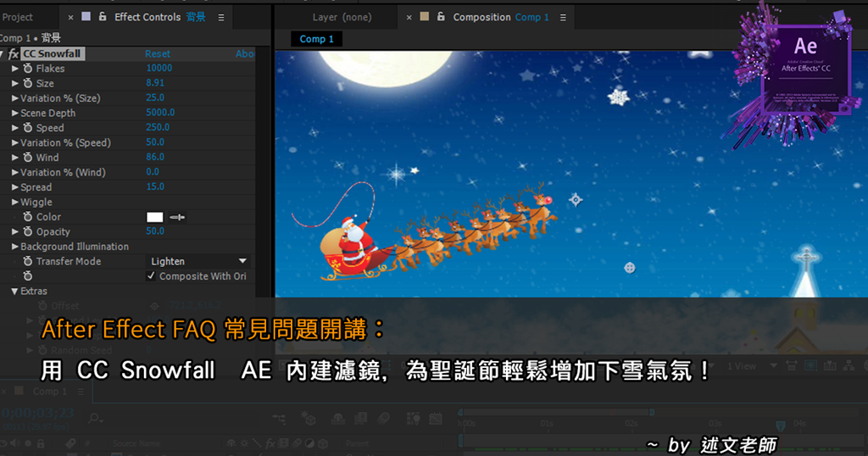Viewport: 868px width, 456px height.
Task: Toggle the Color stopwatch
Action: click(x=28, y=217)
